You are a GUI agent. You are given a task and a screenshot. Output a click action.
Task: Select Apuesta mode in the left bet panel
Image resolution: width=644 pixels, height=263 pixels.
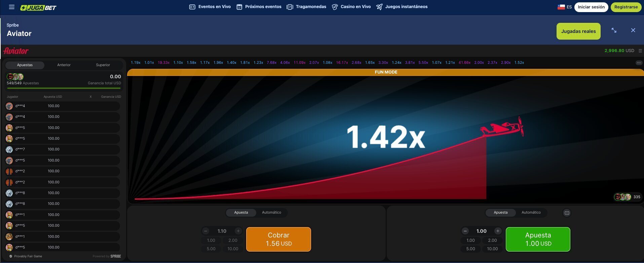click(241, 213)
